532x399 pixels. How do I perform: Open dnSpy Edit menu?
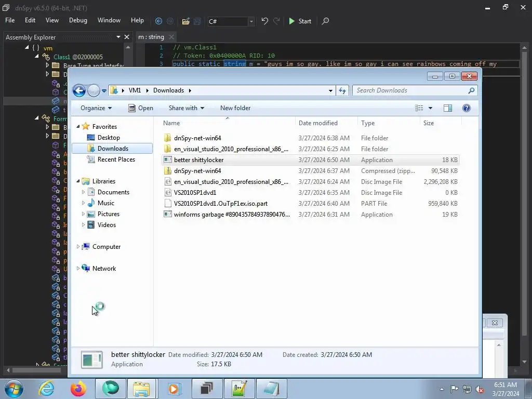click(x=30, y=20)
